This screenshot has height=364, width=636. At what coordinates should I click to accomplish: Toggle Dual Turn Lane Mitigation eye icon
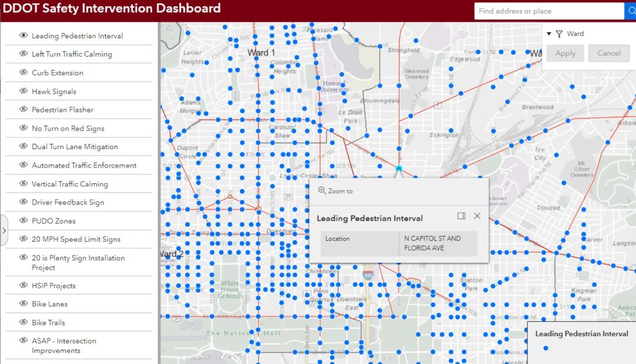[x=24, y=146]
